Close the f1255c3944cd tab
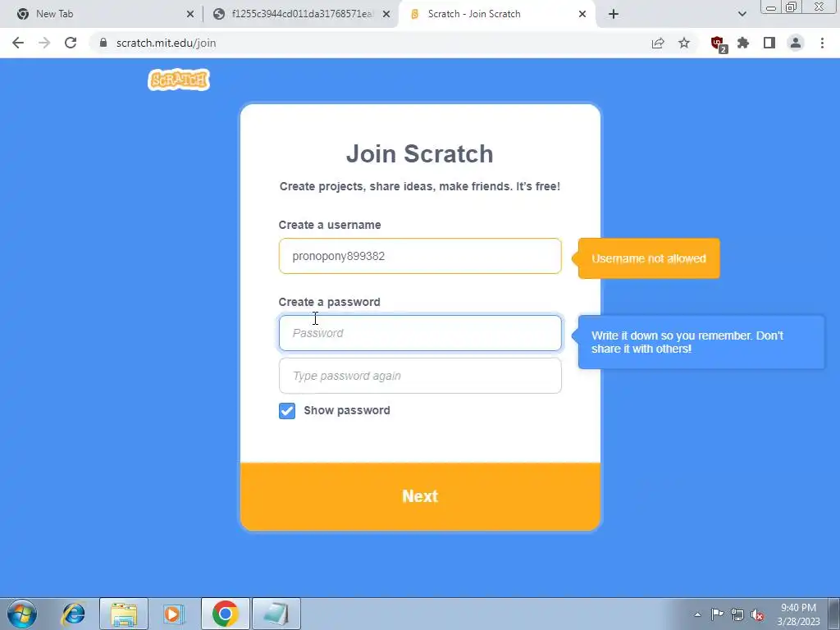This screenshot has width=840, height=630. (x=386, y=14)
